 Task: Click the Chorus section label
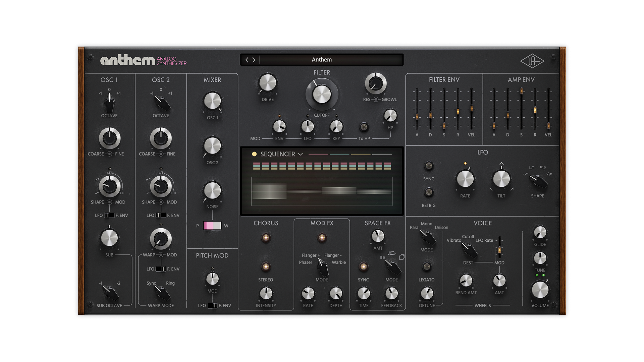tap(266, 223)
